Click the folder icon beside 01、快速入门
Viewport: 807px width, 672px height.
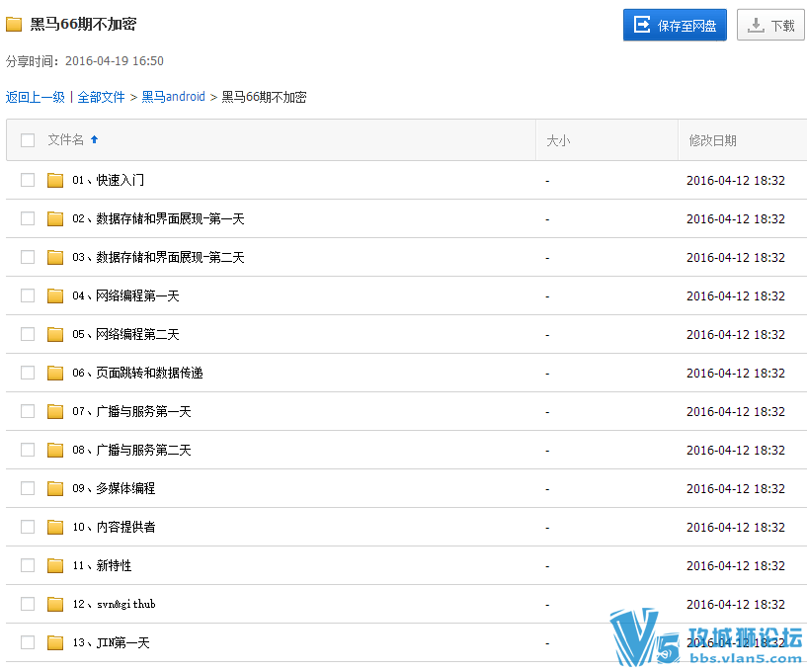click(55, 180)
